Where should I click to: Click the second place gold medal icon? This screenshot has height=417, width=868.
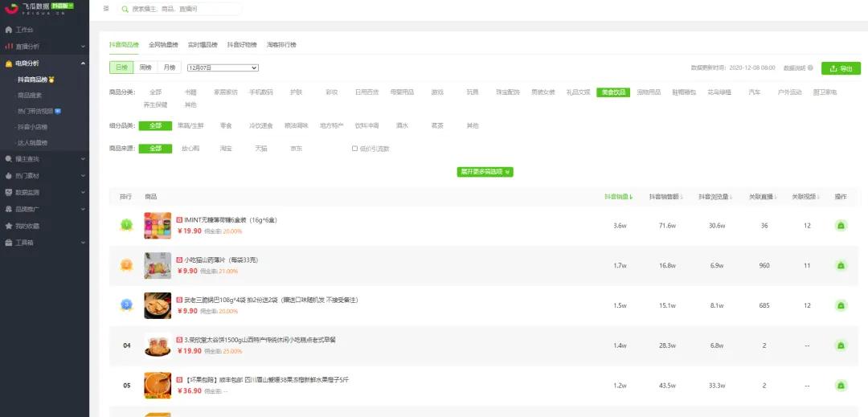click(127, 265)
